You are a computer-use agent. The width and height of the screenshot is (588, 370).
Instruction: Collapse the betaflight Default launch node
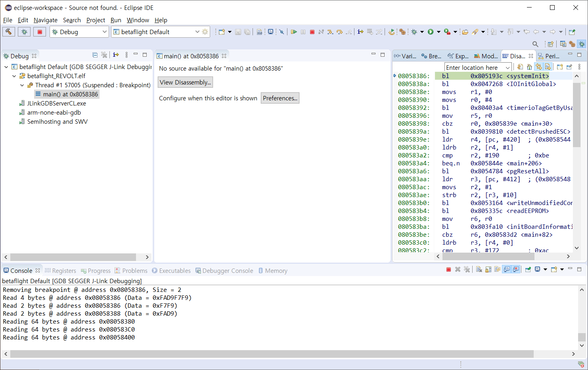(x=6, y=67)
